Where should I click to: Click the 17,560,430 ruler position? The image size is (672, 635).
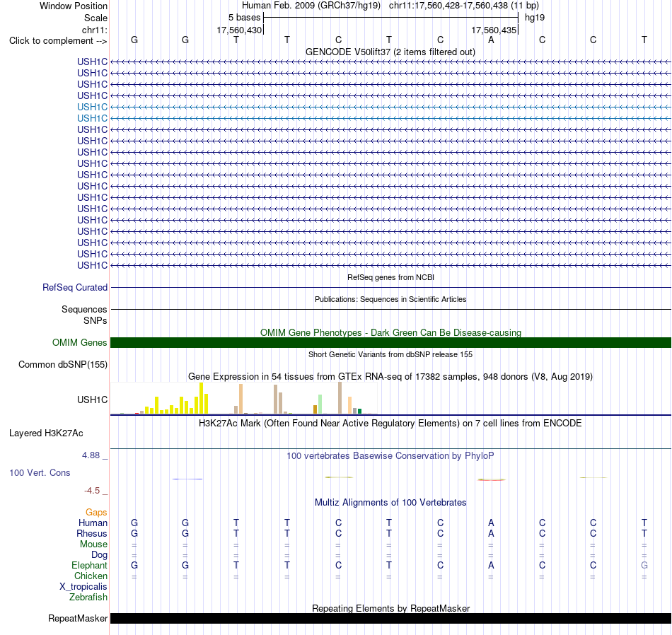[239, 30]
